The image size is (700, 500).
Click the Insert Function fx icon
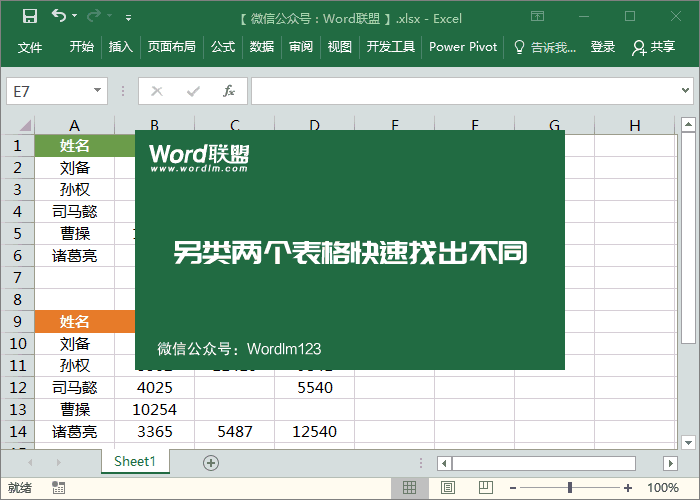pos(229,91)
